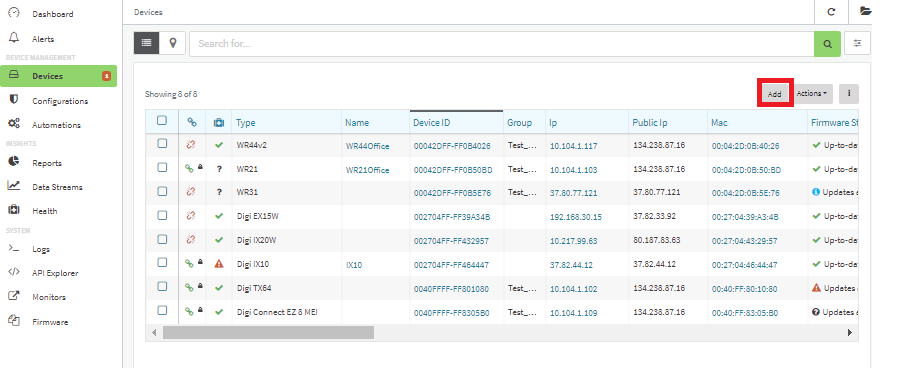Open the IX10 name link
Image resolution: width=898 pixels, height=368 pixels.
(354, 265)
